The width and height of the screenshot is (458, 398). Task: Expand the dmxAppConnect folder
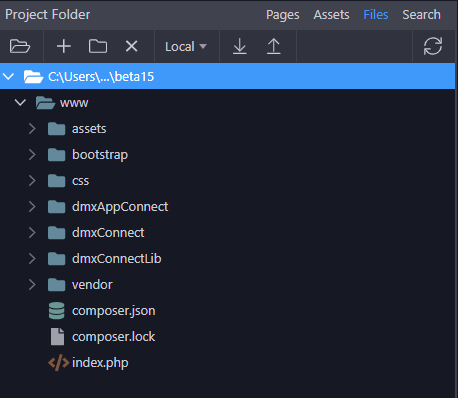32,207
